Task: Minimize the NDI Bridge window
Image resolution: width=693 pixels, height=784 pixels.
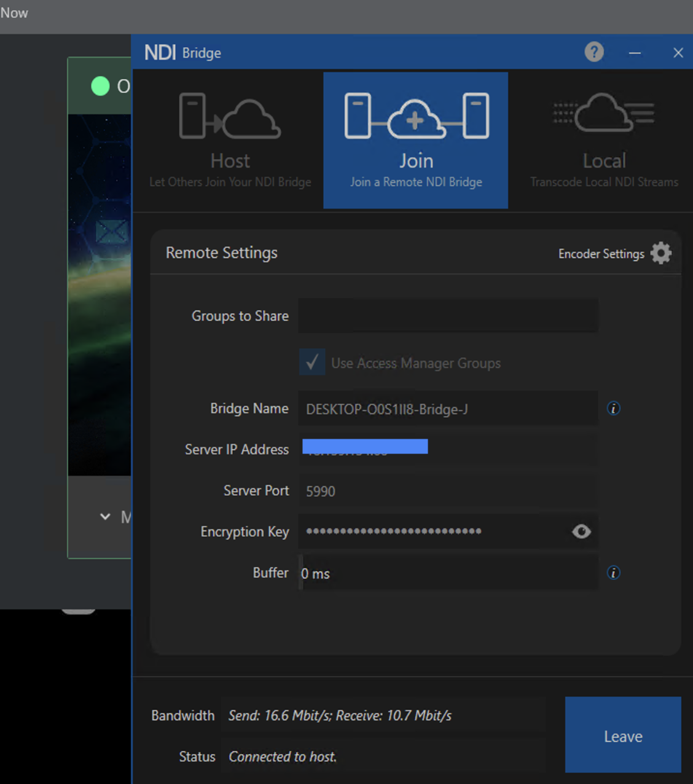Action: (635, 53)
